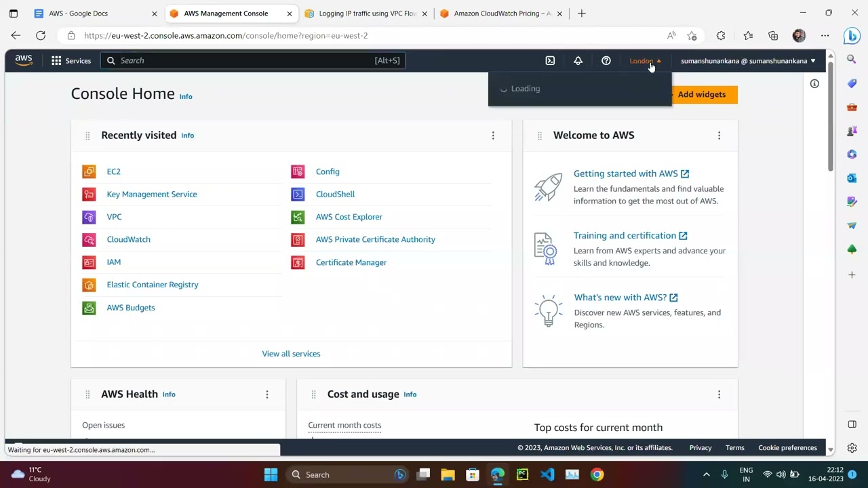Open the VPC service icon
This screenshot has height=488, width=868.
coord(89,217)
